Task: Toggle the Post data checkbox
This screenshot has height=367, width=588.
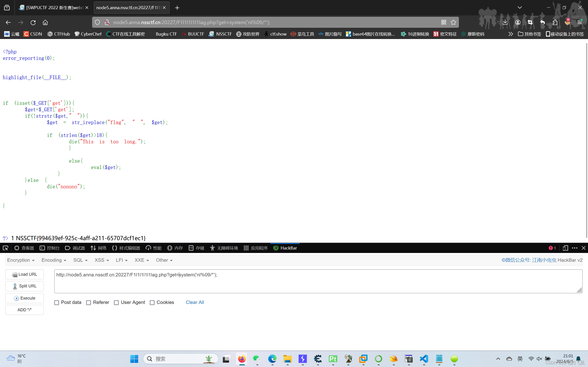Action: (56, 302)
